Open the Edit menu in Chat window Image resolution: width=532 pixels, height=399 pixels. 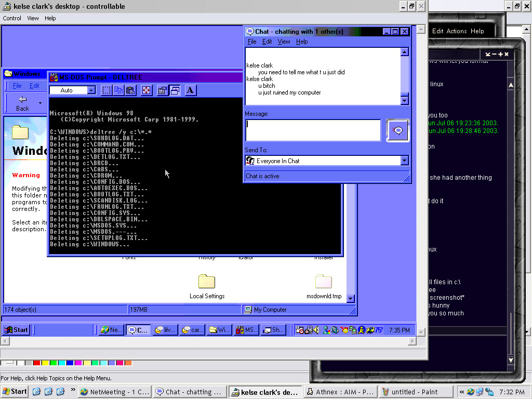(267, 42)
